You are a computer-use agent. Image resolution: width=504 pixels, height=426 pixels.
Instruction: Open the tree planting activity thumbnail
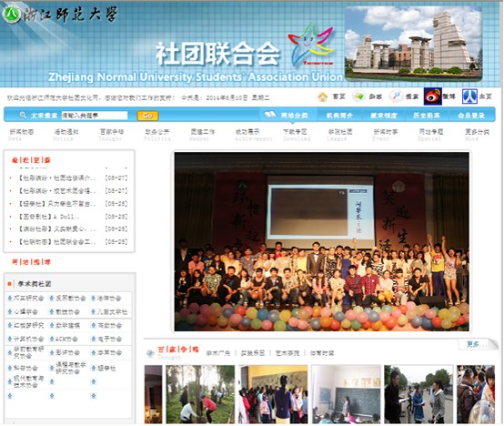coord(200,394)
